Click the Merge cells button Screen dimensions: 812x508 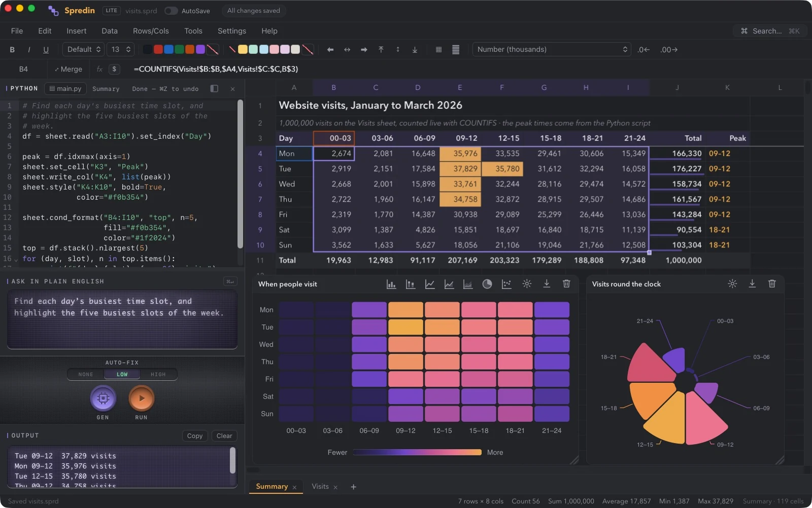(x=68, y=69)
